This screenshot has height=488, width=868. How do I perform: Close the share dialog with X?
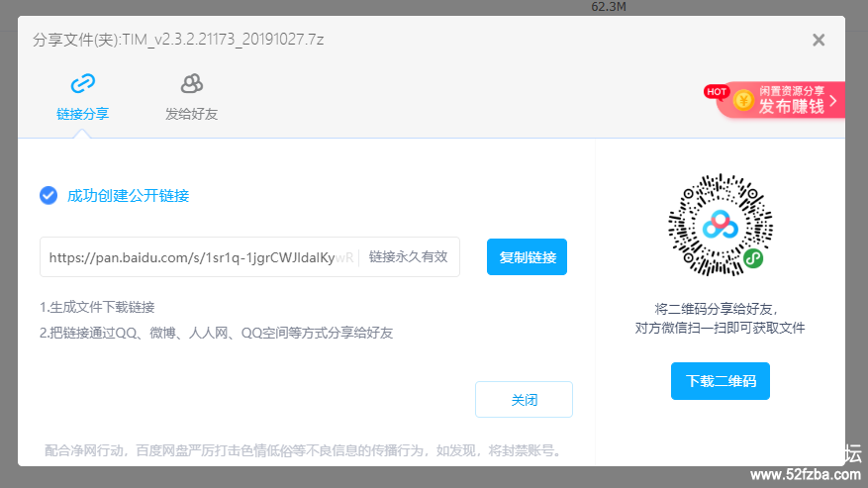pyautogui.click(x=819, y=40)
